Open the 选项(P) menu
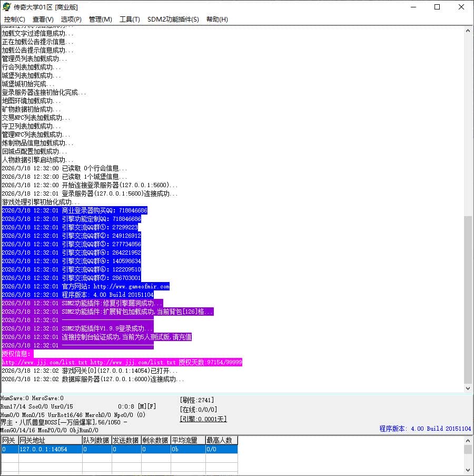474x476 pixels. (x=71, y=20)
